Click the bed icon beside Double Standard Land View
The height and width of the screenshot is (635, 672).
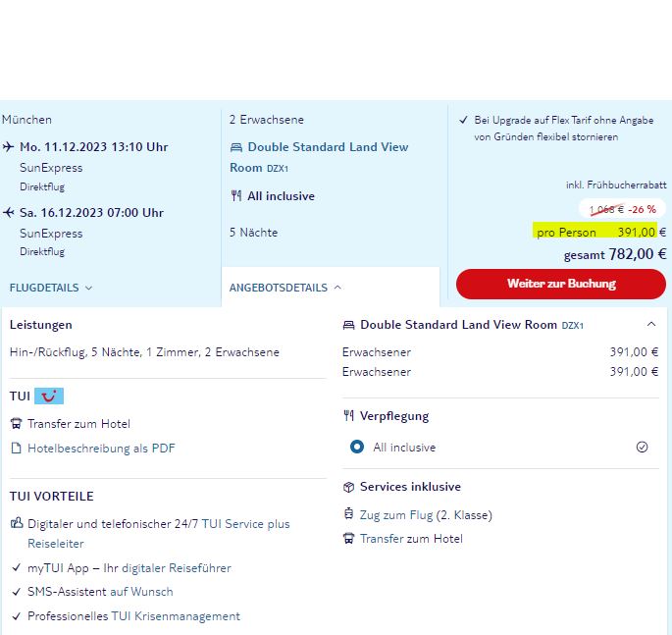(x=236, y=147)
